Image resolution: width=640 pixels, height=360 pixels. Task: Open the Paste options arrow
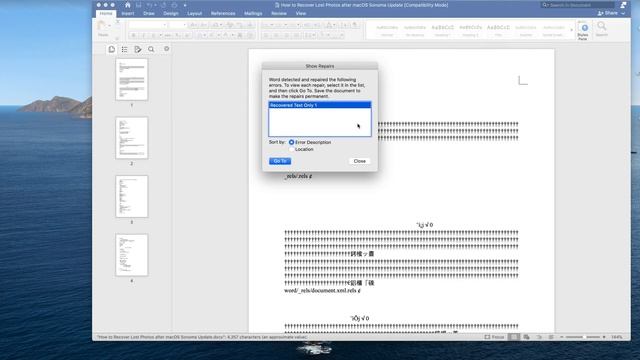(110, 26)
